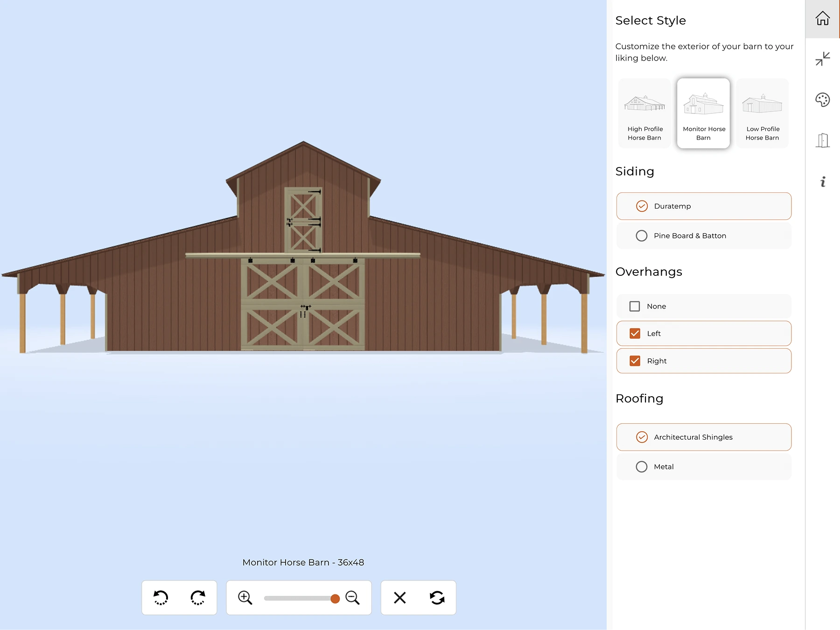
Task: Select Duratemp siding option
Action: pyautogui.click(x=642, y=206)
